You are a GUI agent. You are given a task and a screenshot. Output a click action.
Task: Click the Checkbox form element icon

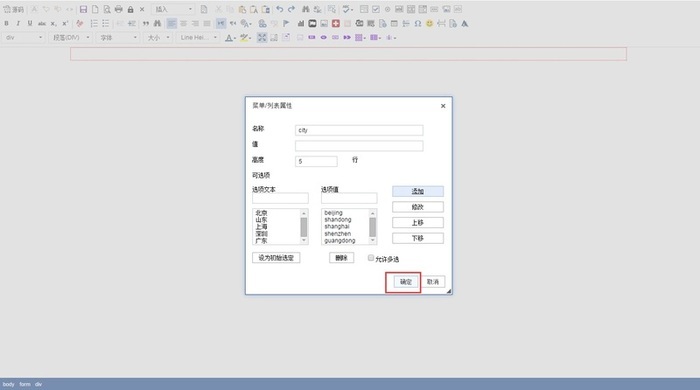click(x=376, y=9)
